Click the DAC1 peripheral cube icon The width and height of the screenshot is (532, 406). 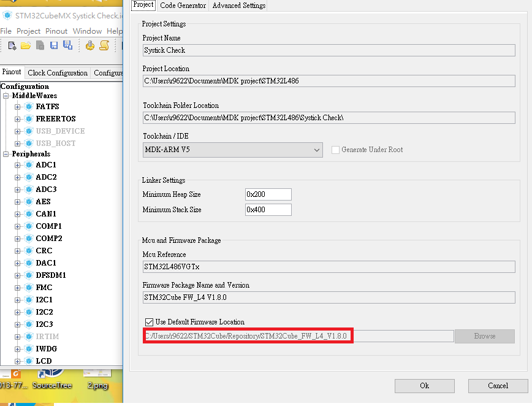coord(29,263)
